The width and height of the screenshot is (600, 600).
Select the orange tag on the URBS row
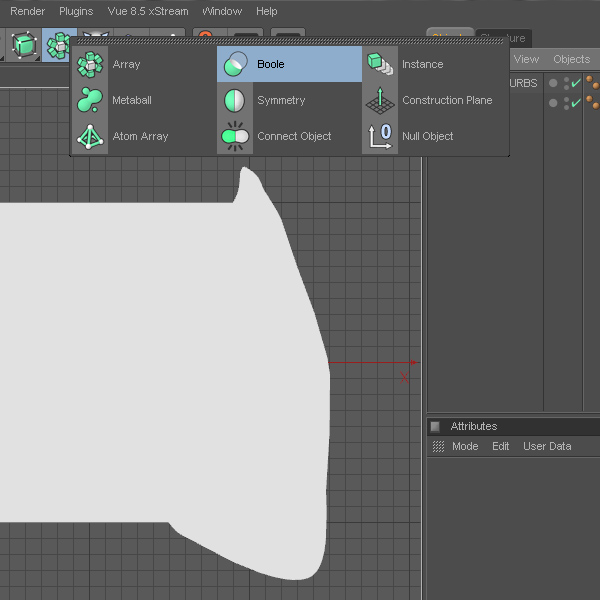click(x=592, y=83)
